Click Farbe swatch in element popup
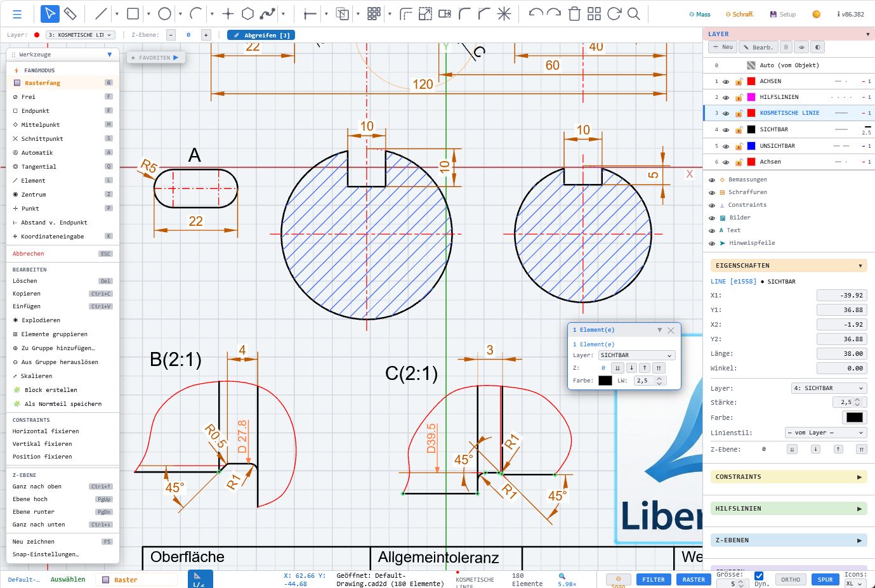875x588 pixels. (x=605, y=381)
